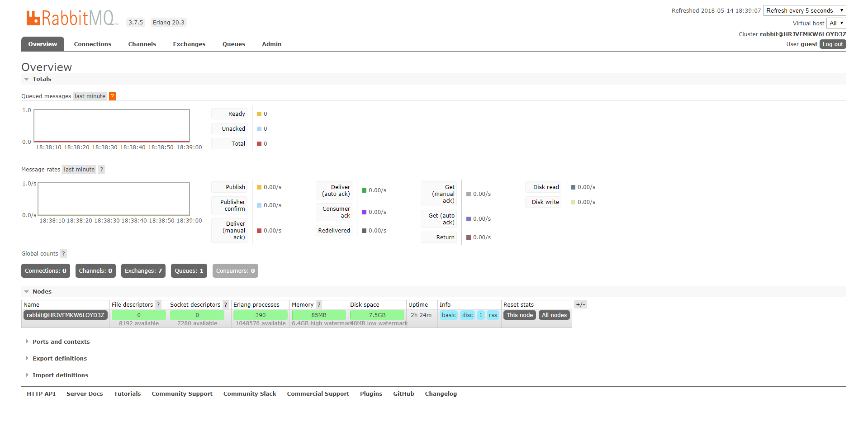Click the Consumers: 0 count button
The width and height of the screenshot is (868, 427).
pyautogui.click(x=235, y=270)
